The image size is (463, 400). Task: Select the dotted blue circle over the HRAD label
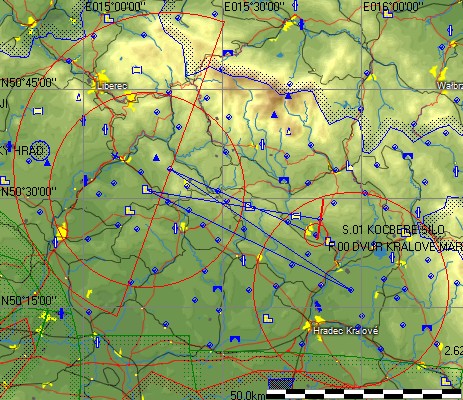39,150
